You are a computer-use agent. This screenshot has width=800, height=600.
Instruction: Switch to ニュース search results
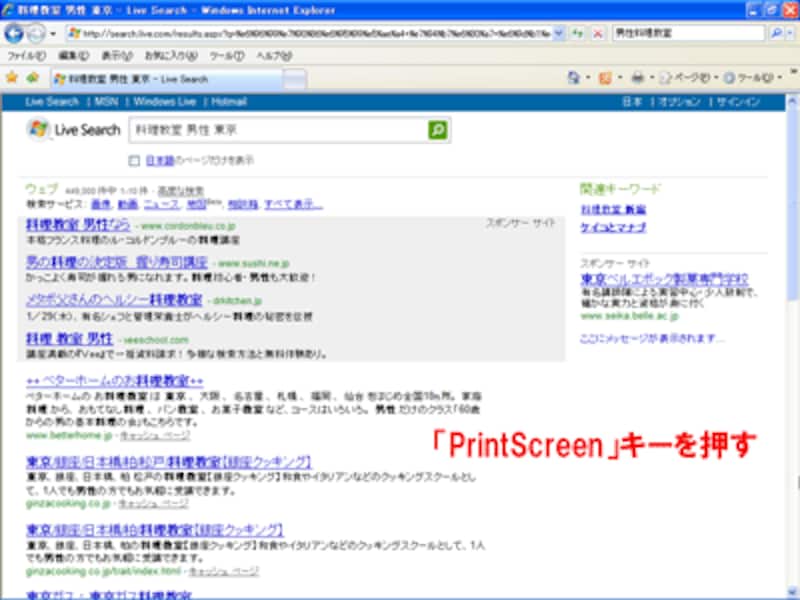[162, 205]
